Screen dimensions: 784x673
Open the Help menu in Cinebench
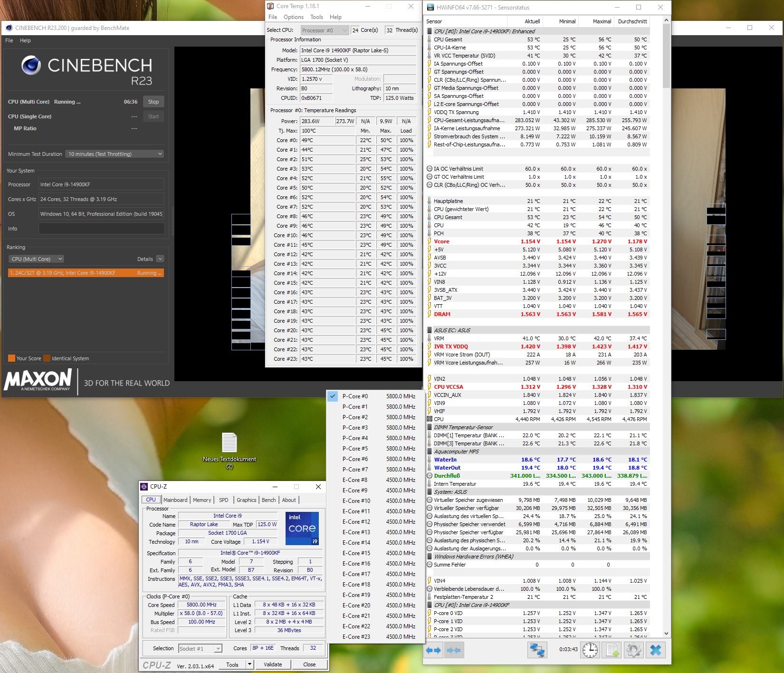pyautogui.click(x=25, y=41)
